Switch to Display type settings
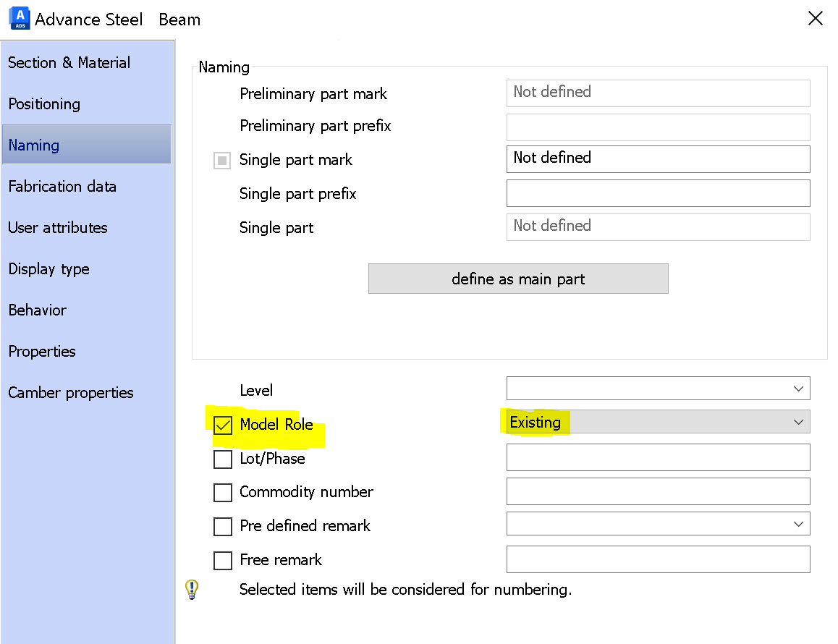This screenshot has height=644, width=838. (48, 269)
